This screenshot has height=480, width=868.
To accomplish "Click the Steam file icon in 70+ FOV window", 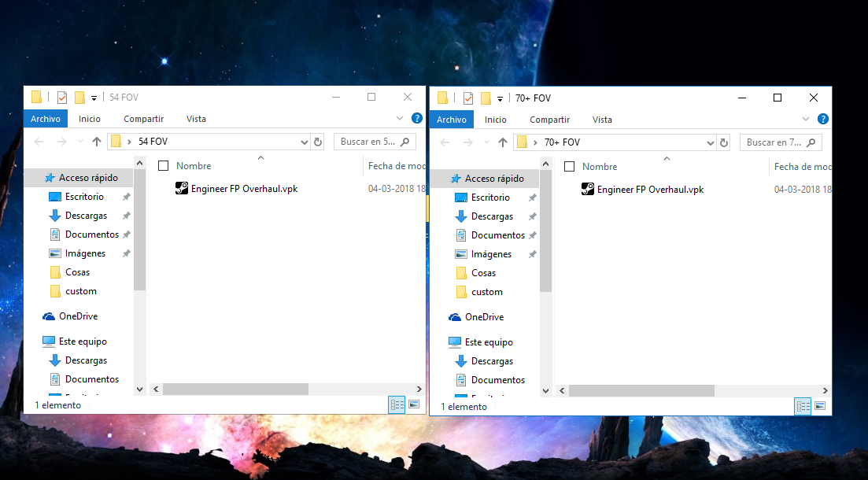I will 588,189.
